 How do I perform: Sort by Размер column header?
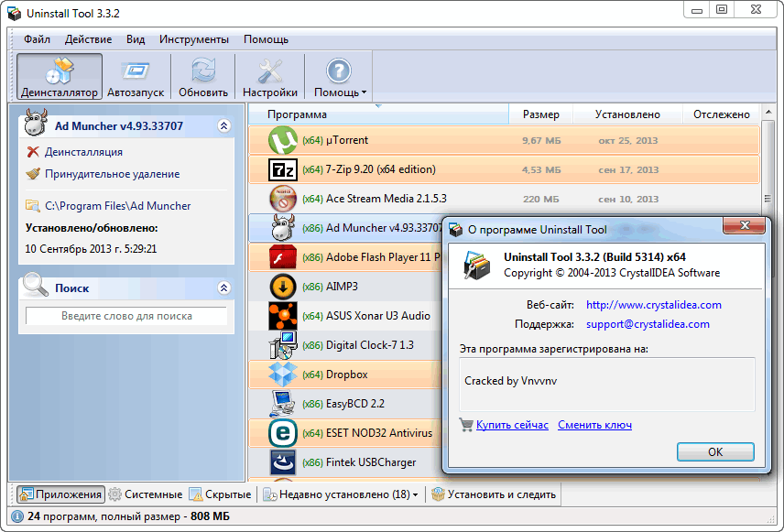tap(541, 114)
